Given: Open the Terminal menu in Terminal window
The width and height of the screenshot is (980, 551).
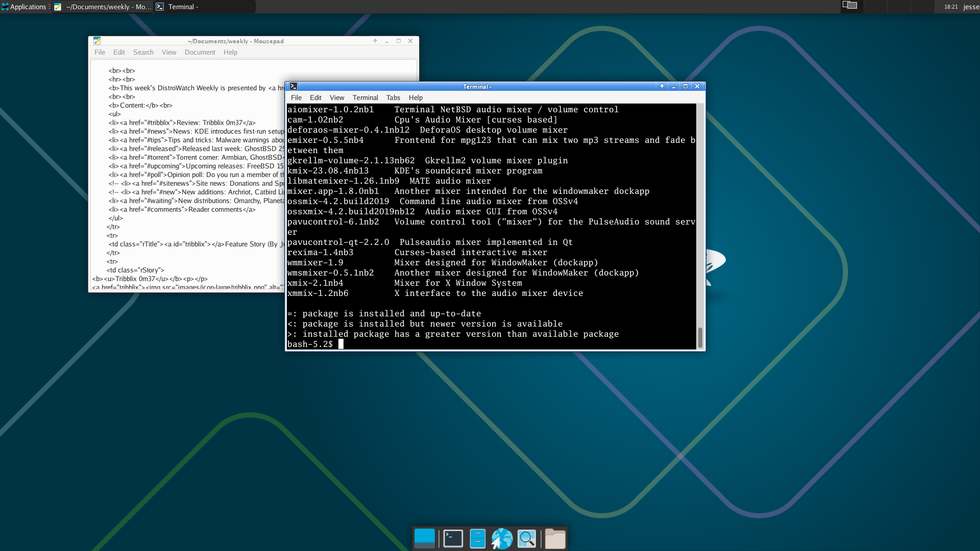Looking at the screenshot, I should pos(365,97).
